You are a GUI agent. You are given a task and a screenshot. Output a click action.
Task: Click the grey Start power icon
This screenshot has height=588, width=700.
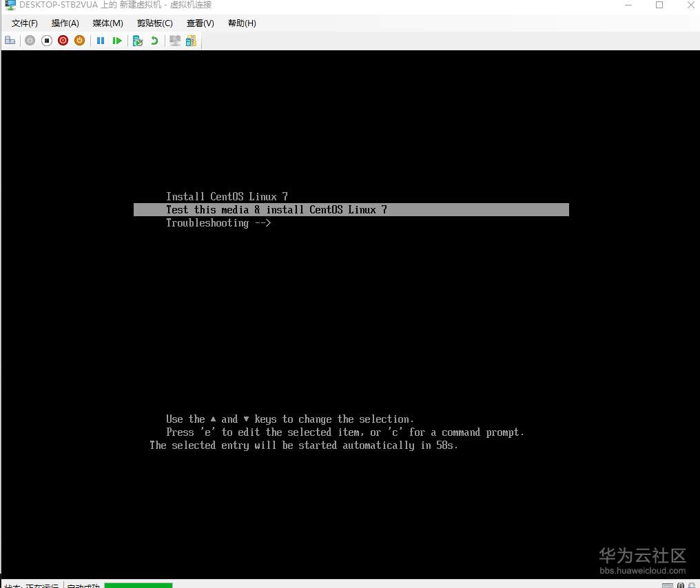pos(30,41)
